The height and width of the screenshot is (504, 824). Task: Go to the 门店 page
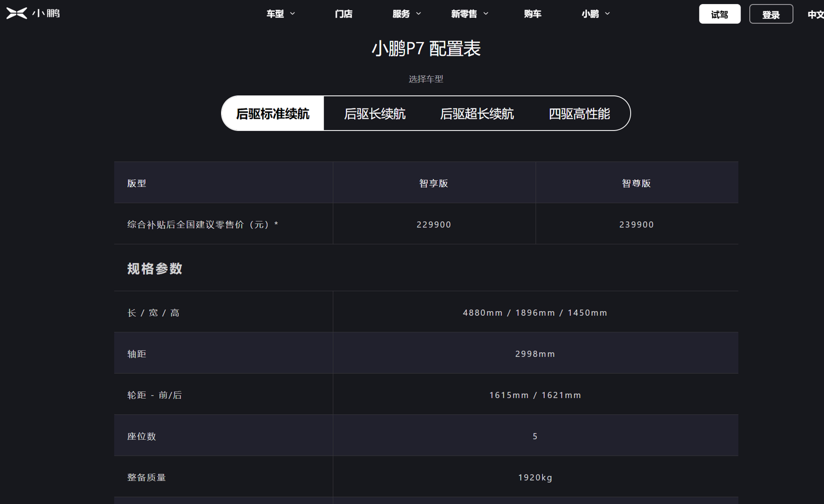tap(344, 14)
